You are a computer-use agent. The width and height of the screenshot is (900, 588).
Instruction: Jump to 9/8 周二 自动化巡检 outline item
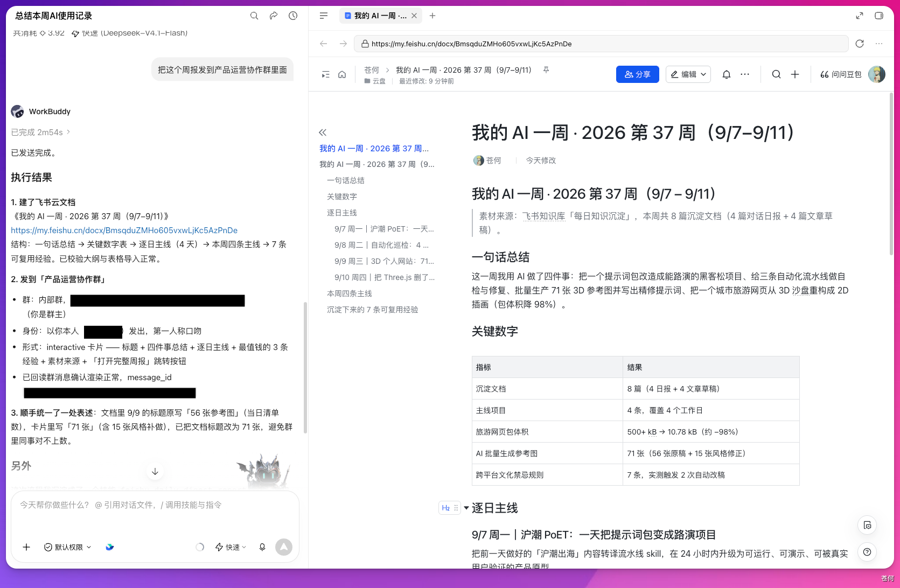tap(381, 245)
